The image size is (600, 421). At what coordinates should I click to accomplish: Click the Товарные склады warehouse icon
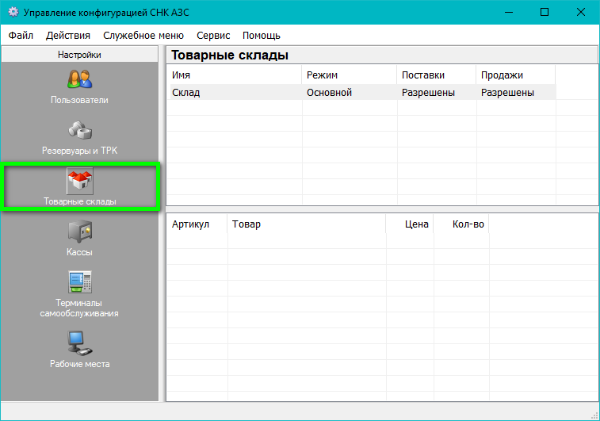[x=79, y=181]
